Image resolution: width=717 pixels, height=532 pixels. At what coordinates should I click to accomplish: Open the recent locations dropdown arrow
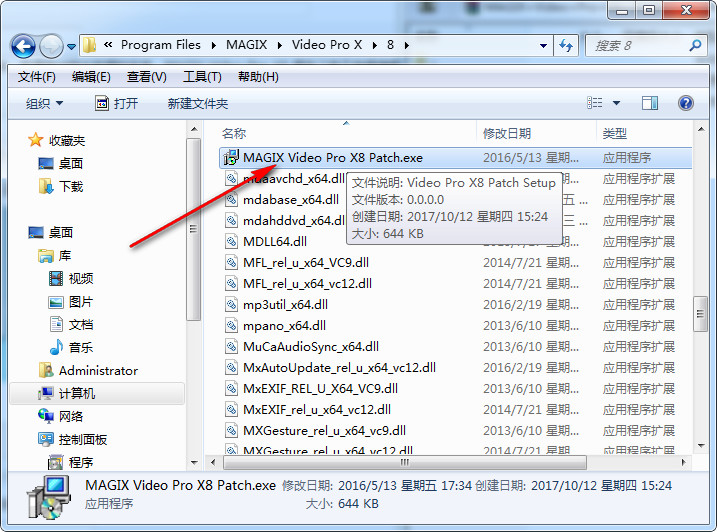tap(71, 47)
